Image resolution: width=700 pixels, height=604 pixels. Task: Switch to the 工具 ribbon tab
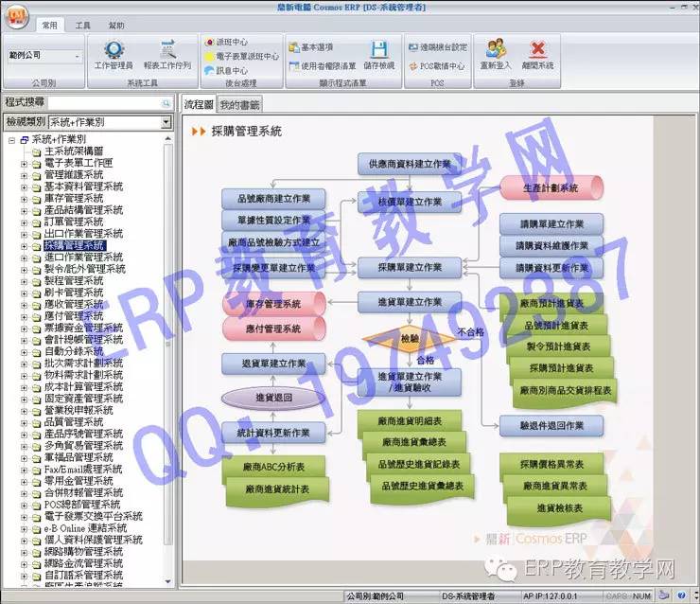[83, 26]
